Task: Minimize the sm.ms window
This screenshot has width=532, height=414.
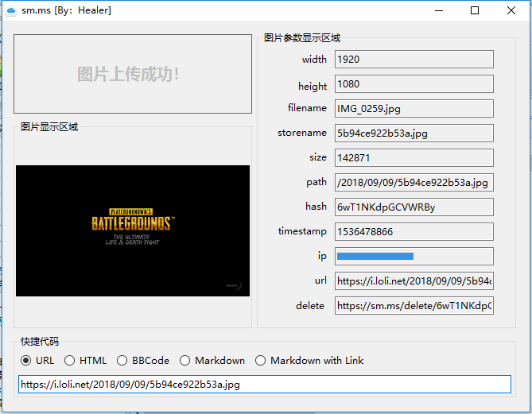Action: tap(439, 10)
